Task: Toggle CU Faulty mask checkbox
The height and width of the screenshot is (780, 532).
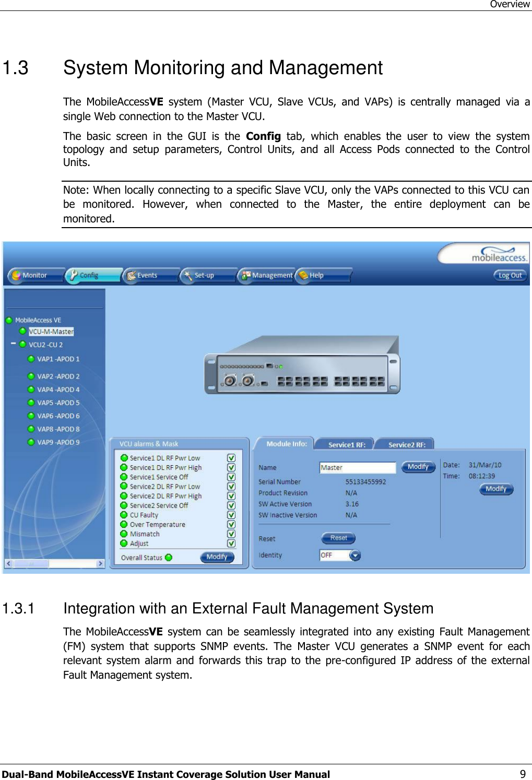Action: tap(231, 515)
